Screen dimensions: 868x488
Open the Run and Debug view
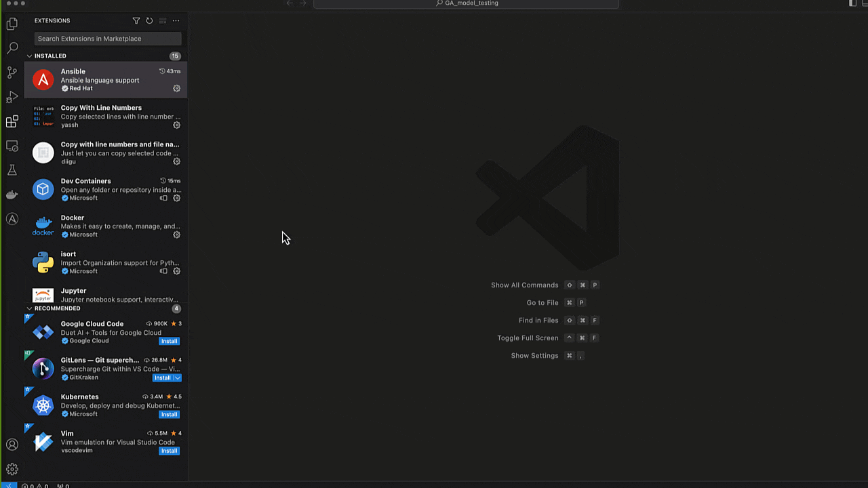(12, 97)
